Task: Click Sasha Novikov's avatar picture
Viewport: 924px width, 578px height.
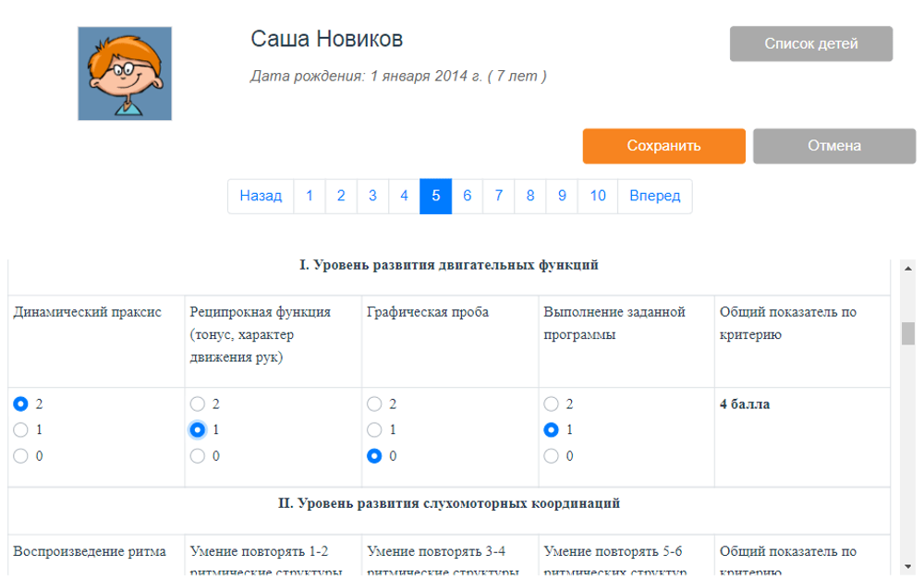Action: pos(125,74)
